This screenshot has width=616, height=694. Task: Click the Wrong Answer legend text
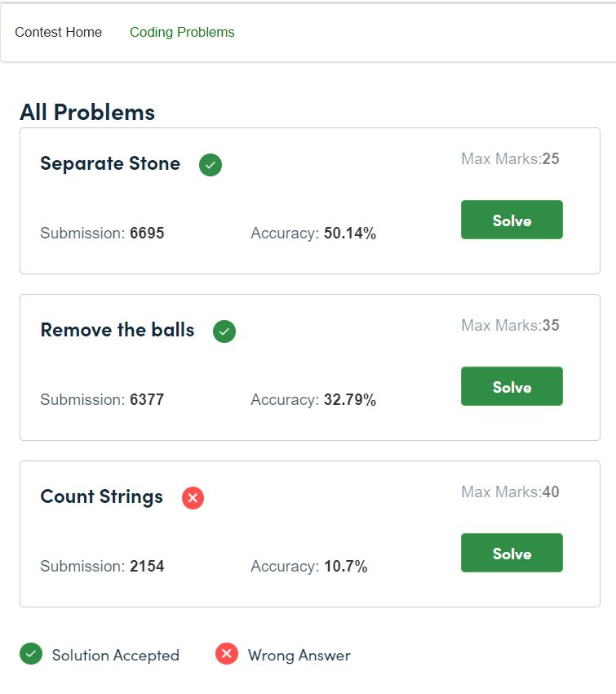point(299,655)
